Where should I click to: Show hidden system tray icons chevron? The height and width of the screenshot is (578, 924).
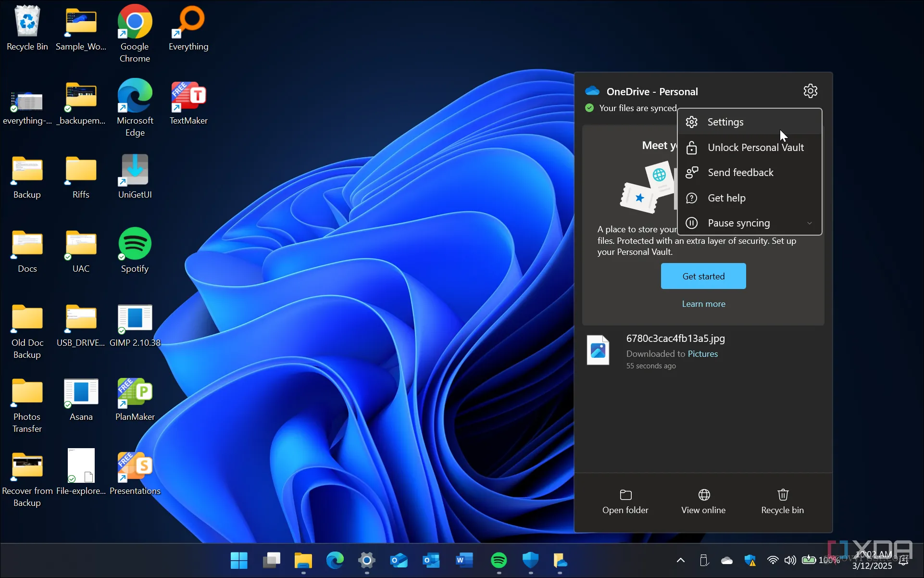coord(681,560)
